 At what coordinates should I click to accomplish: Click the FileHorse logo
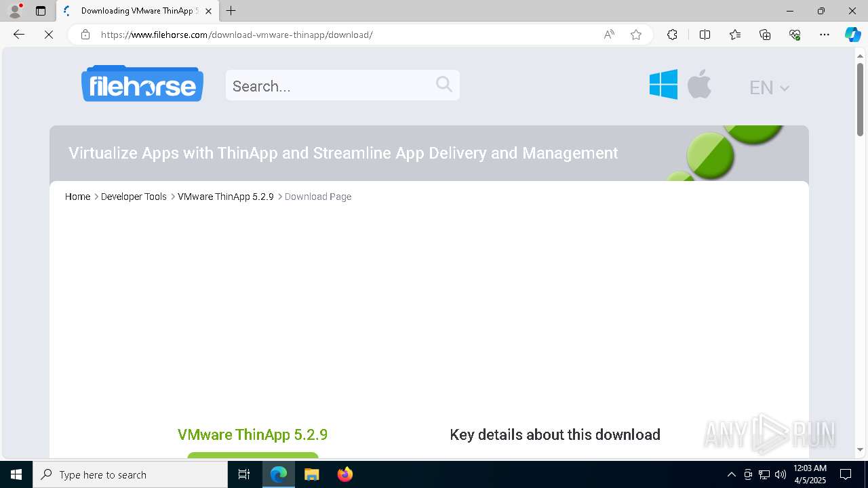(142, 83)
